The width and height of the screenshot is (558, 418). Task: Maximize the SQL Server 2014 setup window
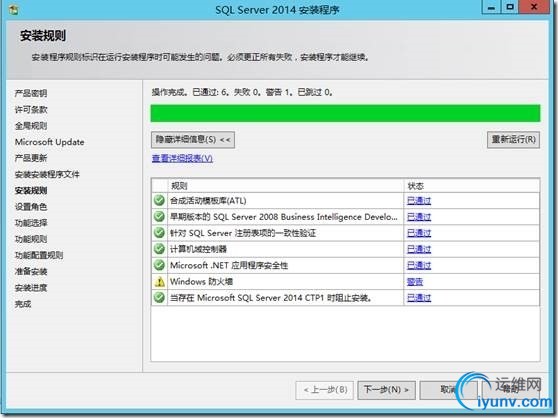click(x=510, y=7)
